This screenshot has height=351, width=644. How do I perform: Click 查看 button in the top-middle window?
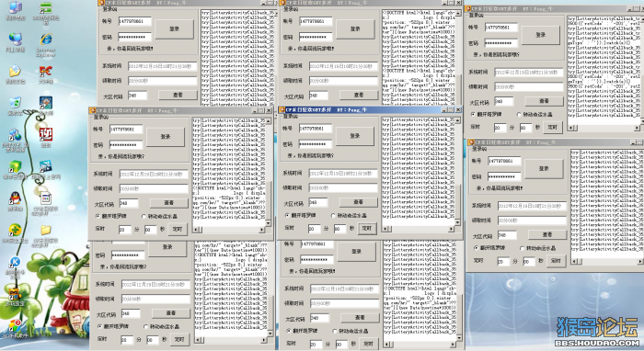[x=359, y=95]
